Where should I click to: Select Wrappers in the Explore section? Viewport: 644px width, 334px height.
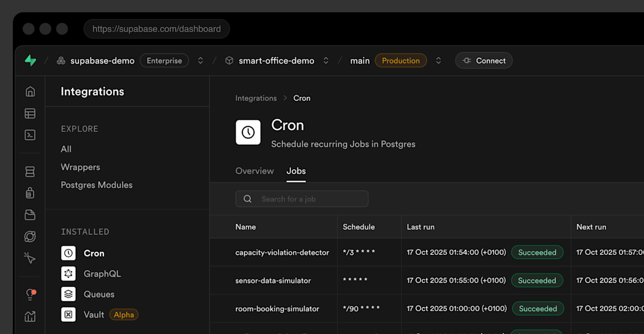(x=80, y=167)
